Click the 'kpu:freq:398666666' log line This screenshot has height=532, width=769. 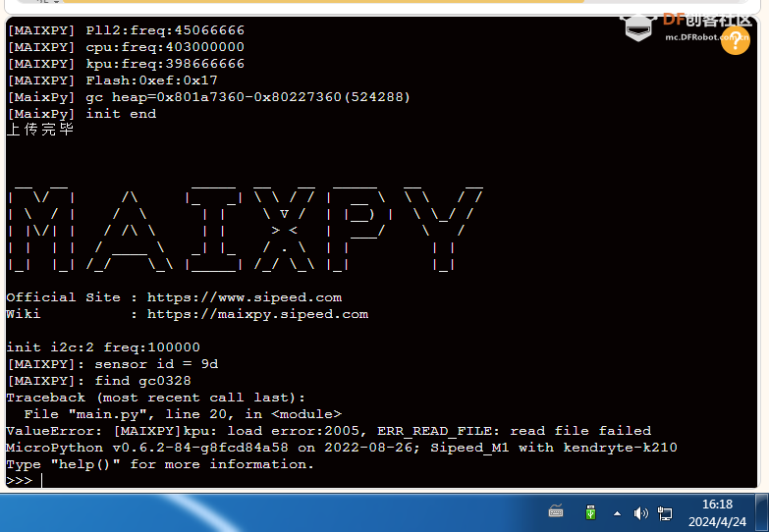click(126, 64)
